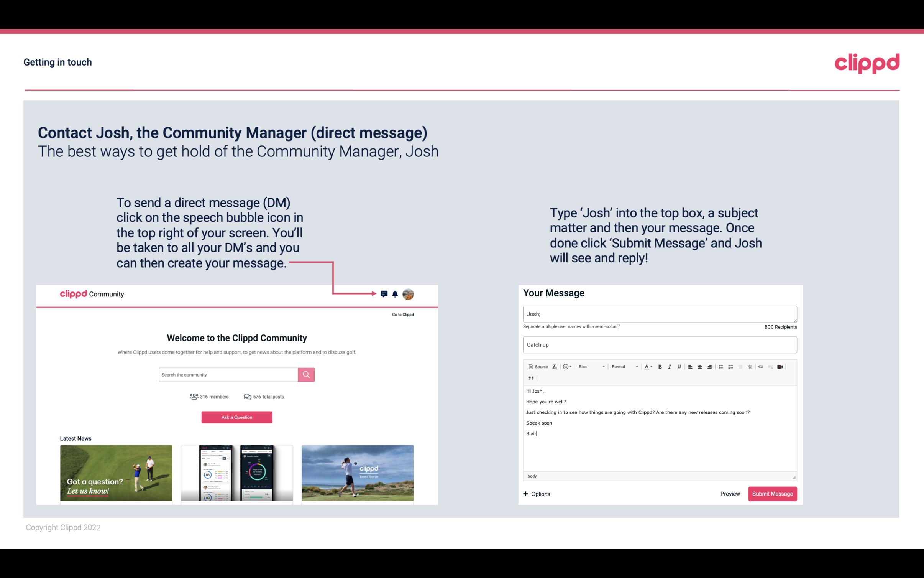Click the speech bubble DM icon
Screen dimensions: 924x578
[x=384, y=294]
